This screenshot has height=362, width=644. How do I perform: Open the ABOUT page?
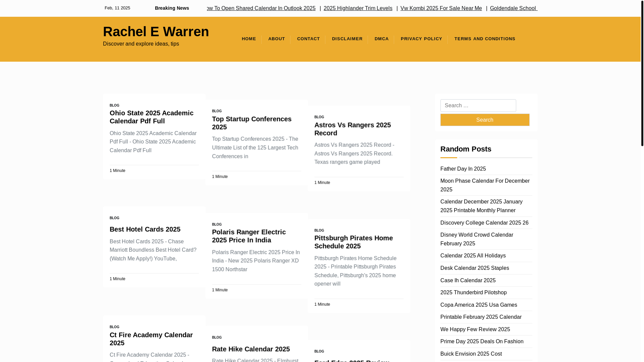277,39
